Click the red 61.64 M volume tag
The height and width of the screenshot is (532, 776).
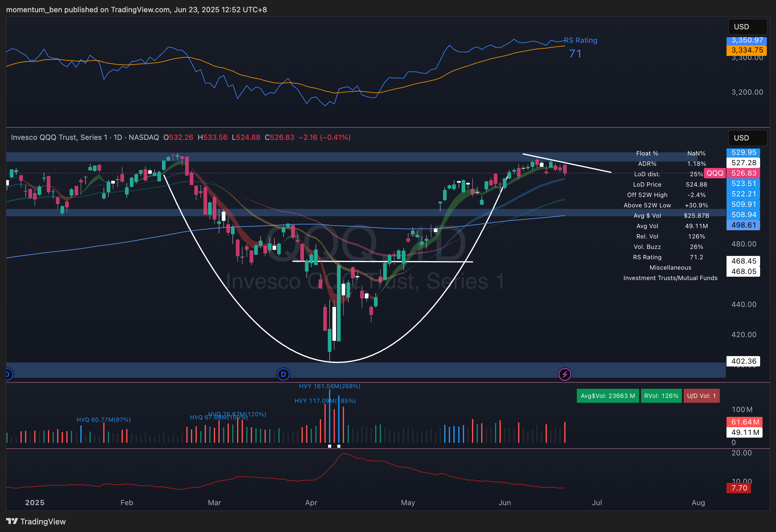coord(745,422)
